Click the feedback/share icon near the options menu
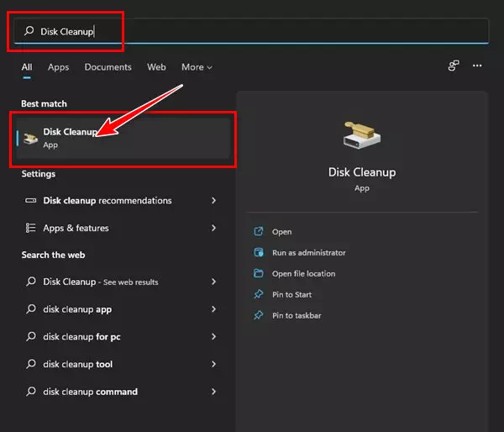The image size is (504, 432). click(454, 66)
